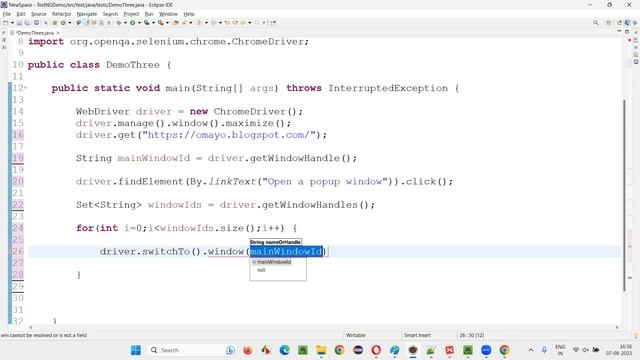Open the Search menu
This screenshot has height=360, width=640.
[110, 14]
